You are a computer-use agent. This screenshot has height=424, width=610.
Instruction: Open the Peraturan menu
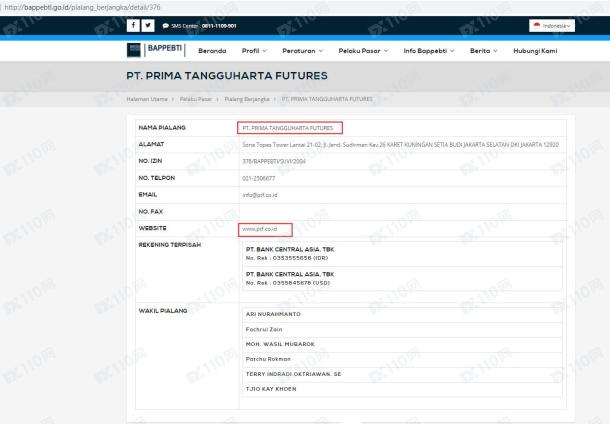299,51
